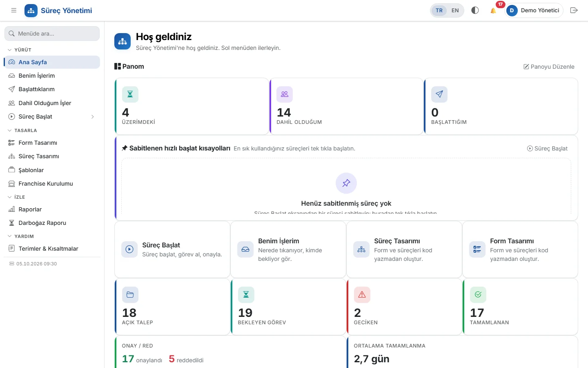The width and height of the screenshot is (588, 368).
Task: Collapse the İZLE menu section
Action: tap(16, 197)
